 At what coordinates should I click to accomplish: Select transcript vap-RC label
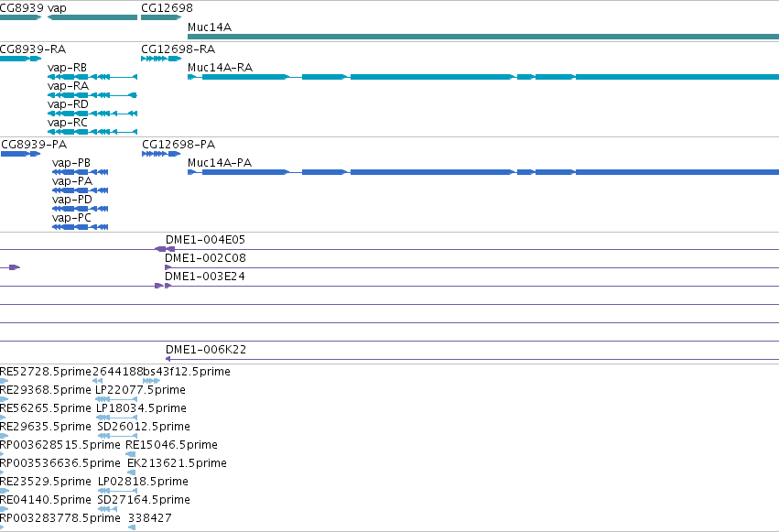(x=68, y=123)
